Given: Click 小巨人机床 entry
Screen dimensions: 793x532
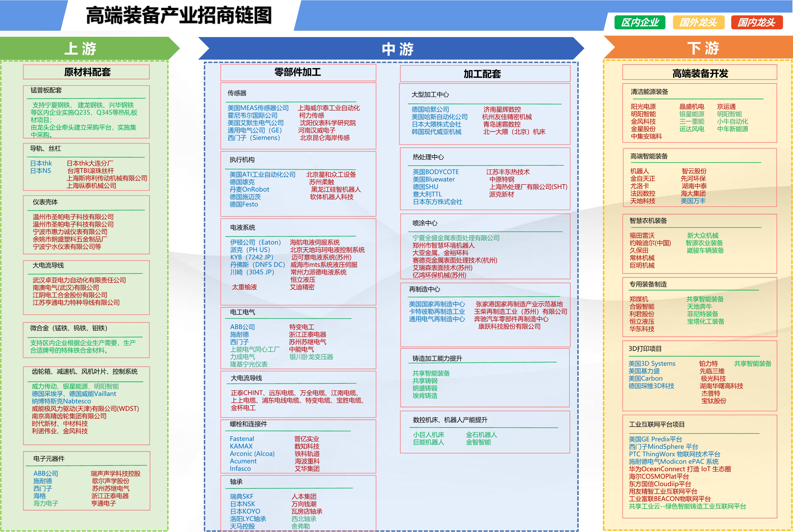Looking at the screenshot, I should coord(428,435).
